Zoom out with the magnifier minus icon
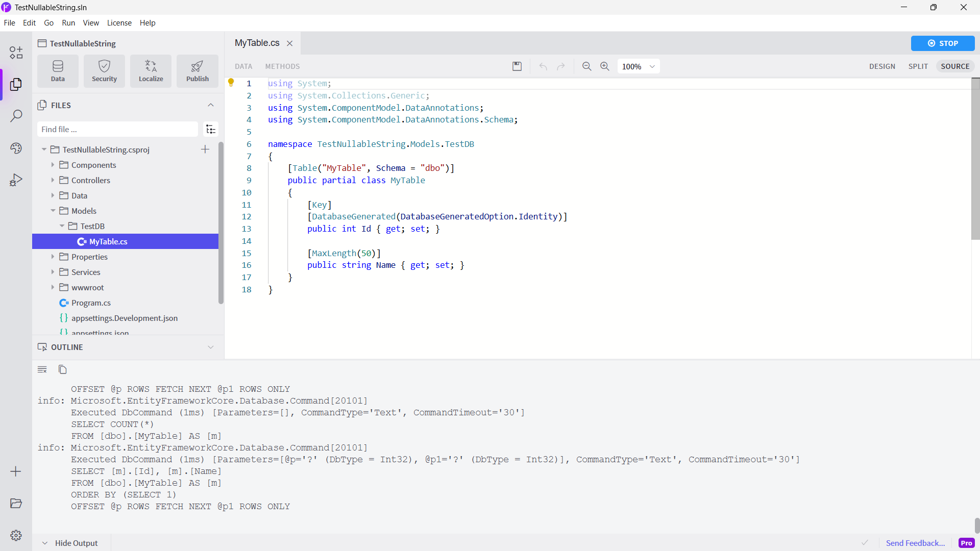Viewport: 980px width, 551px height. [x=586, y=66]
